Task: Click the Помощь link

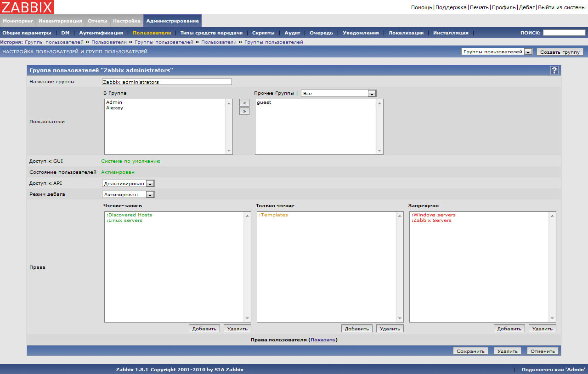Action: click(421, 7)
